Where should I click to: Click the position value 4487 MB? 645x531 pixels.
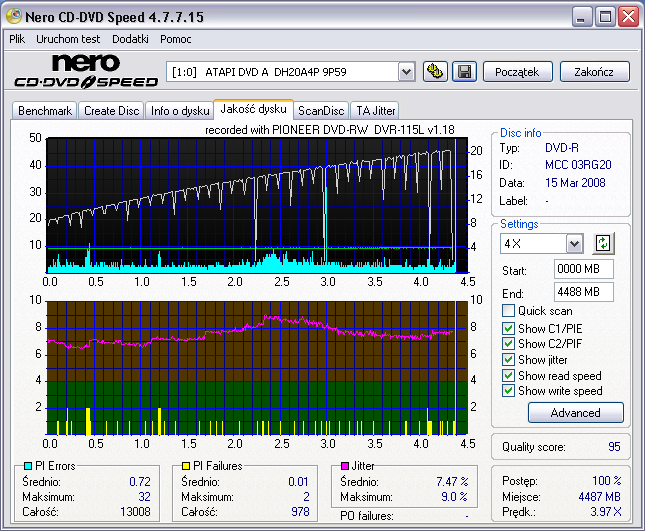[599, 497]
